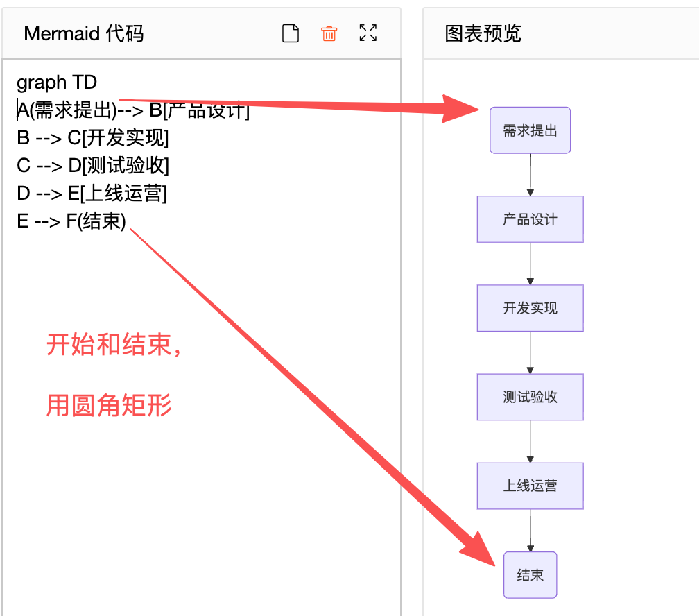Select the "测试验收" diagram node
This screenshot has width=699, height=616.
click(530, 397)
